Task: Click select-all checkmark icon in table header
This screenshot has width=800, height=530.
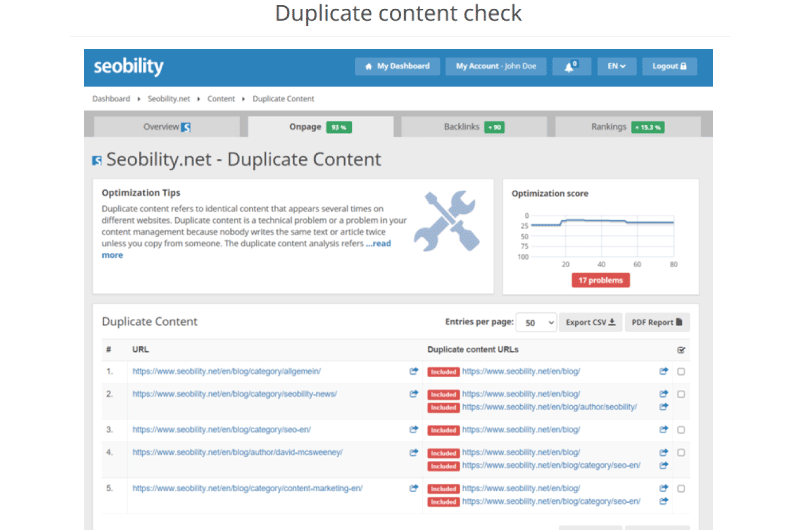Action: click(681, 350)
